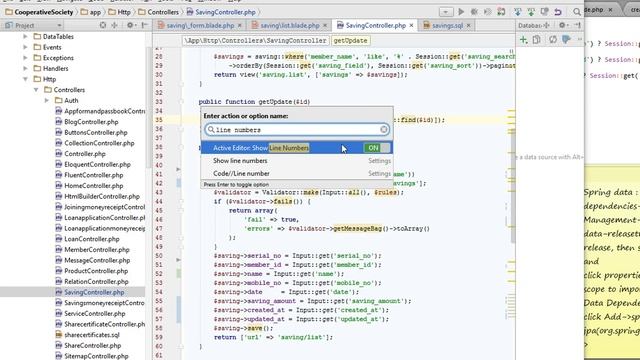The image size is (640, 360).
Task: Toggle the Show Line Numbers ON switch
Action: [377, 148]
